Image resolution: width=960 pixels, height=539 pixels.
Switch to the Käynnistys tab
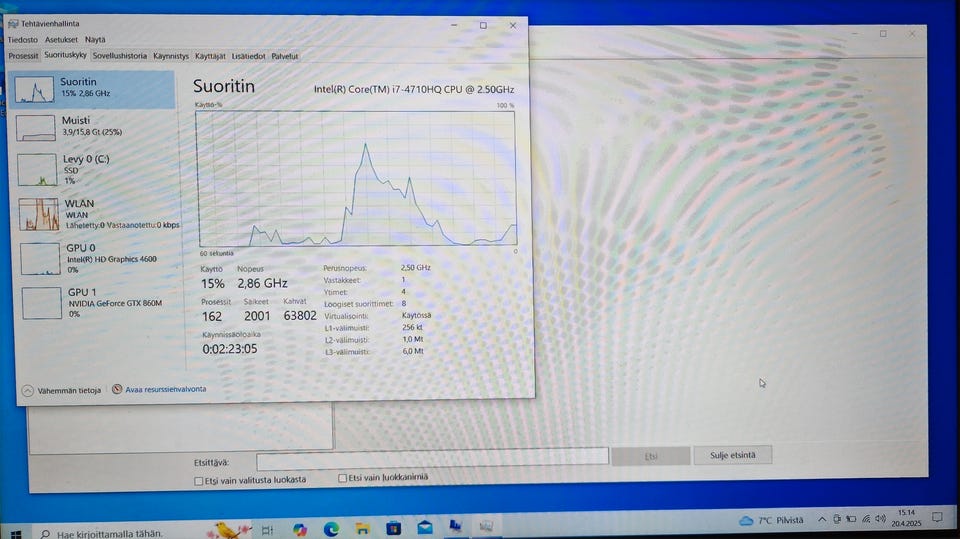171,56
